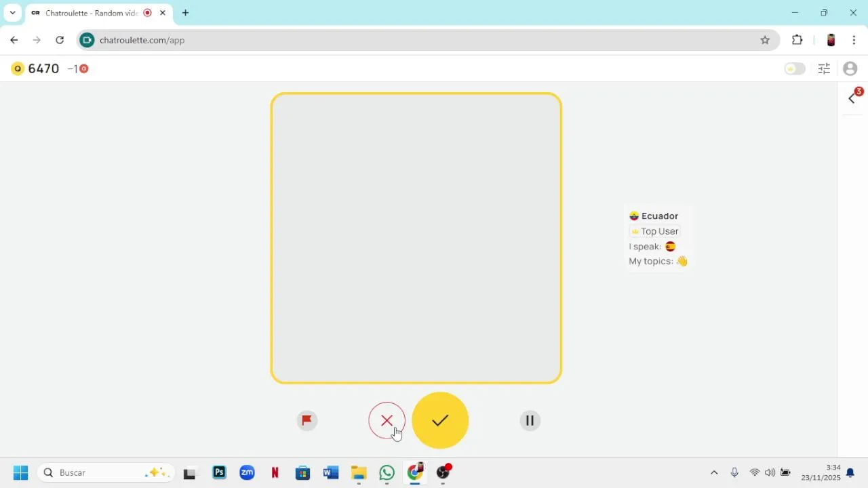Click the Spanish flag next to I speak
The height and width of the screenshot is (488, 868).
[x=671, y=247]
